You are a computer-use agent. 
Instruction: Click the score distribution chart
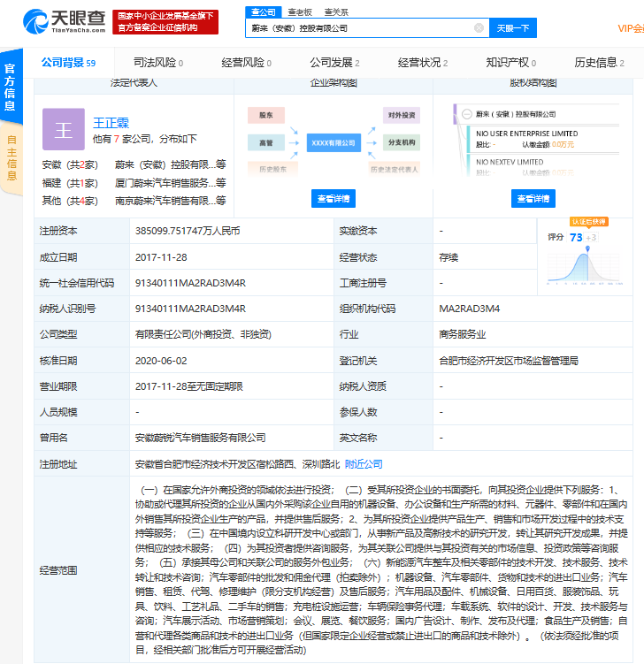coord(585,266)
